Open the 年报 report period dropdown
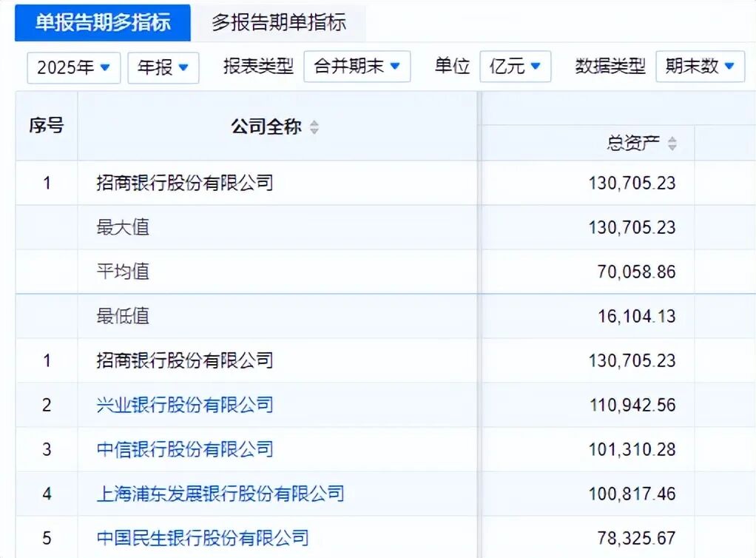Screen dimensions: 756x558 [x=163, y=67]
